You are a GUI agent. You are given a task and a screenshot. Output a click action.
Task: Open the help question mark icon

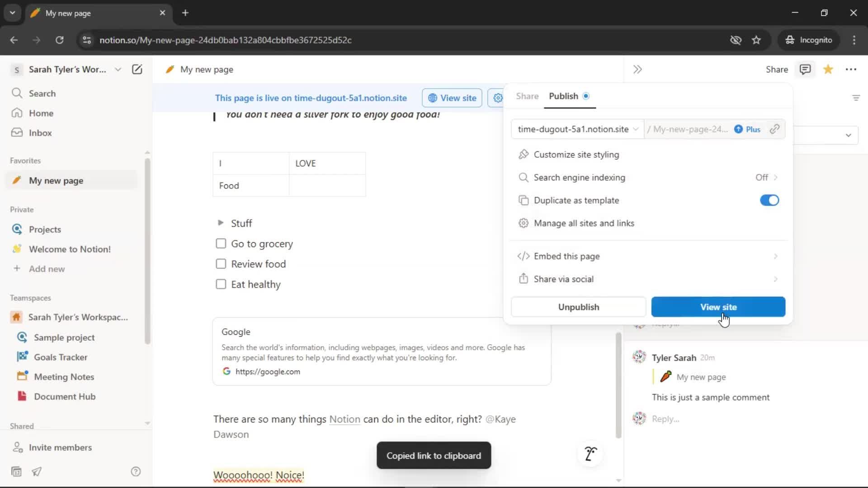coord(136,471)
